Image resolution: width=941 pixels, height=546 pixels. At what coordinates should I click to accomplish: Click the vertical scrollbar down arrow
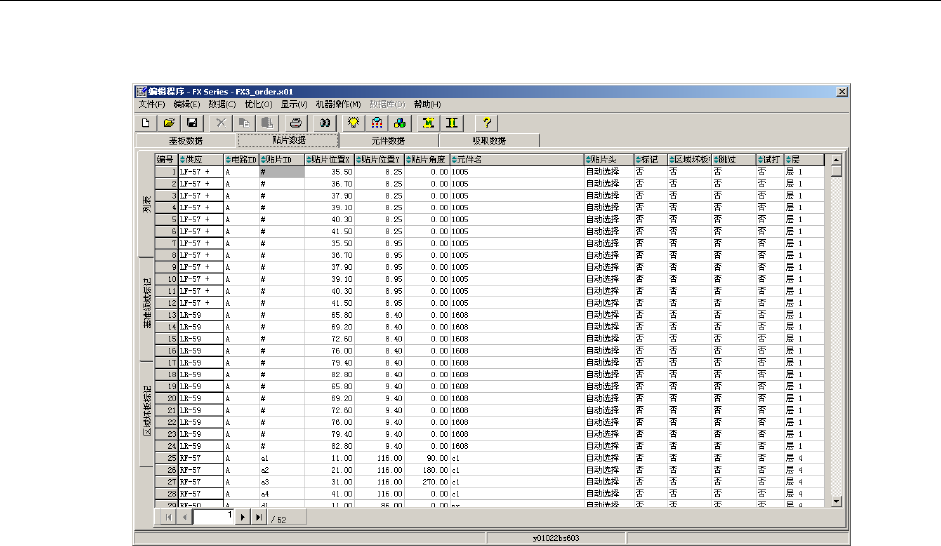[x=836, y=501]
